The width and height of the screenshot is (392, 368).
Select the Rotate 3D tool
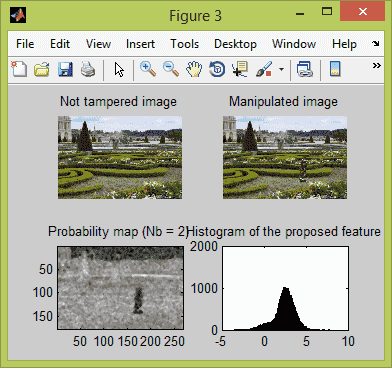pos(217,69)
